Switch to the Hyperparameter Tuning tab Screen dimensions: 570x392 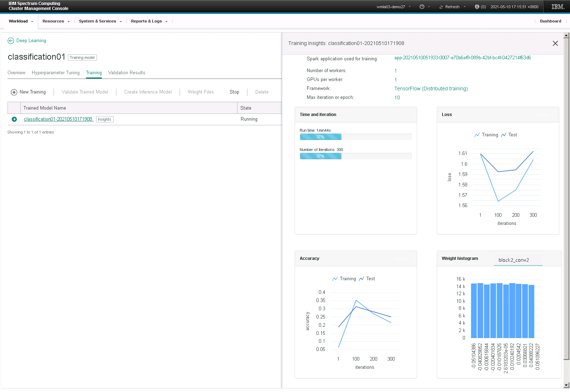[x=56, y=73]
